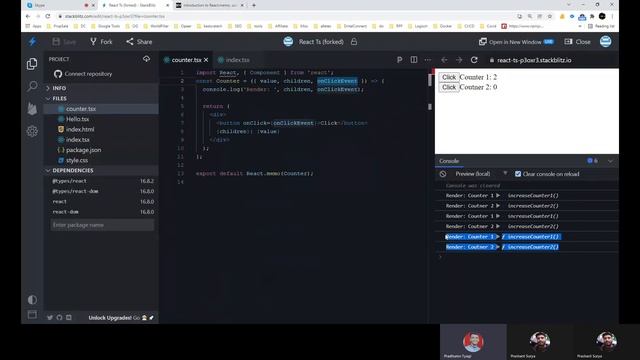Screen dimensions: 640x360
Task: Bookmark page with star icon
Action: [550, 16]
